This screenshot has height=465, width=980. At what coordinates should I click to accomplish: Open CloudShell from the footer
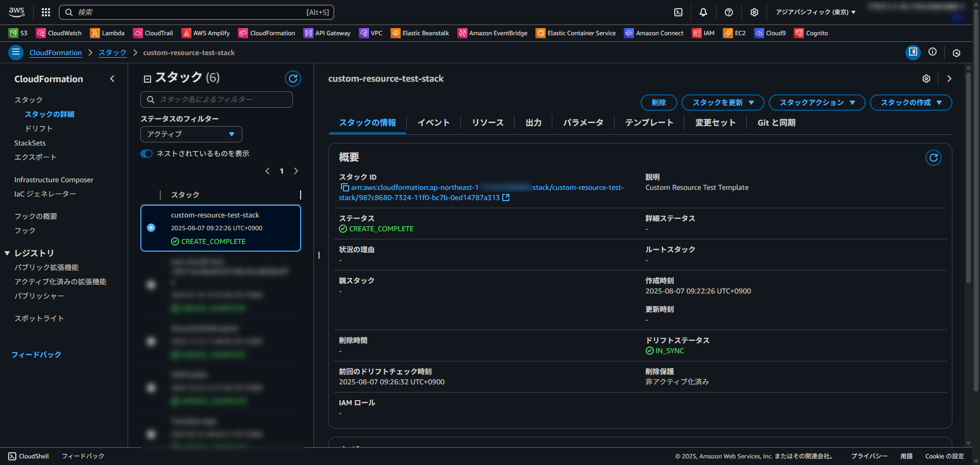point(29,456)
